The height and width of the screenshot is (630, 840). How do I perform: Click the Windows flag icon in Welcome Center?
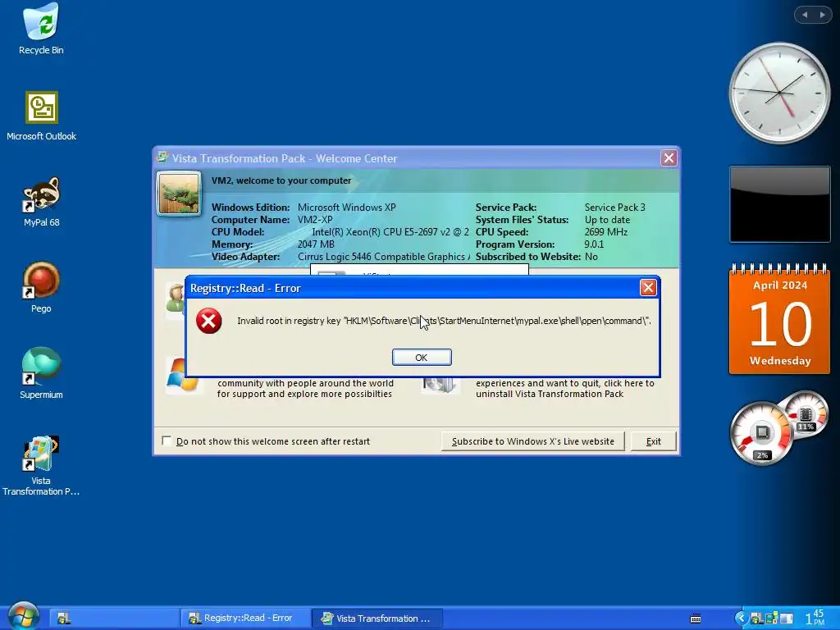[181, 374]
